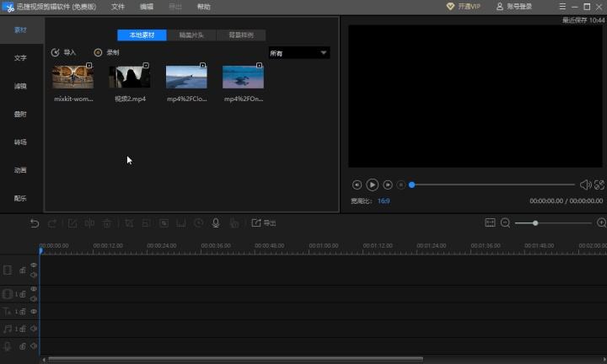
Task: Open the 文字 text panel in sidebar
Action: (x=20, y=58)
